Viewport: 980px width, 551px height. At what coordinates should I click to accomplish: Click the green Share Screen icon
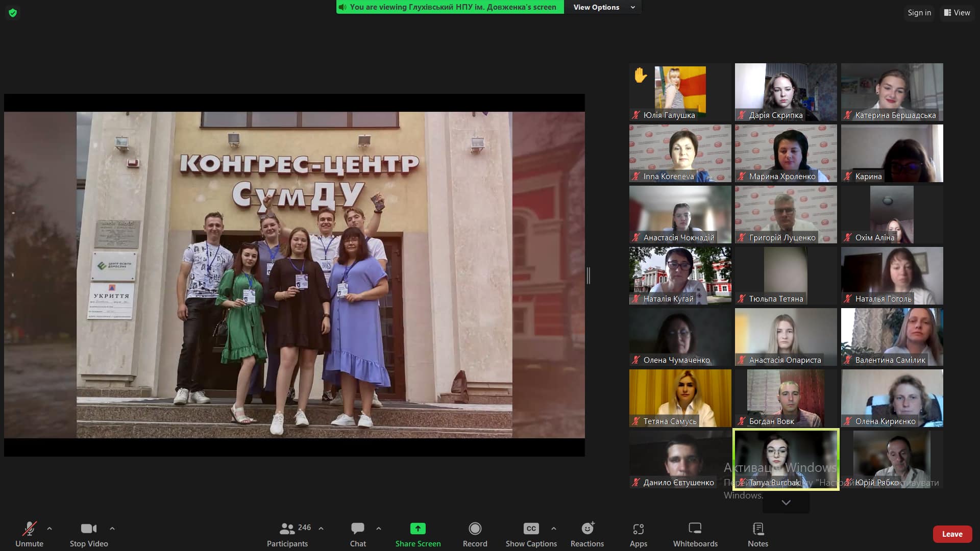pyautogui.click(x=418, y=529)
